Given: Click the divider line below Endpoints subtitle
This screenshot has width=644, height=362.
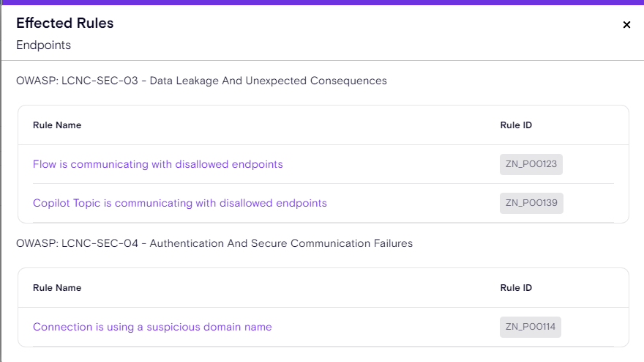Looking at the screenshot, I should pyautogui.click(x=322, y=60).
